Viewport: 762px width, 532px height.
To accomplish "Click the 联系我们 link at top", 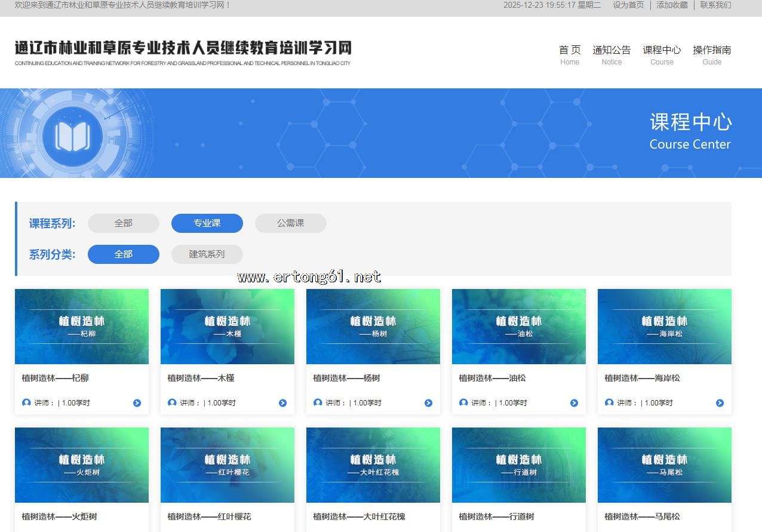I will (715, 5).
